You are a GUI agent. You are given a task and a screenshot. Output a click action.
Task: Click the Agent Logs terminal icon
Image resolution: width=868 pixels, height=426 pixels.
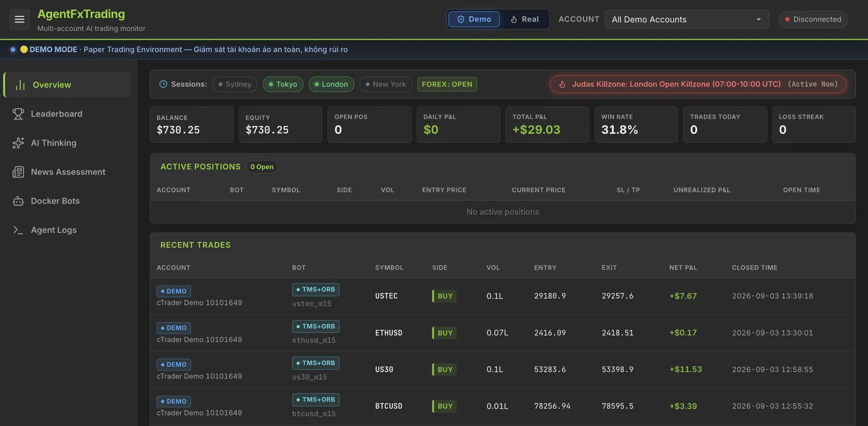tap(18, 230)
